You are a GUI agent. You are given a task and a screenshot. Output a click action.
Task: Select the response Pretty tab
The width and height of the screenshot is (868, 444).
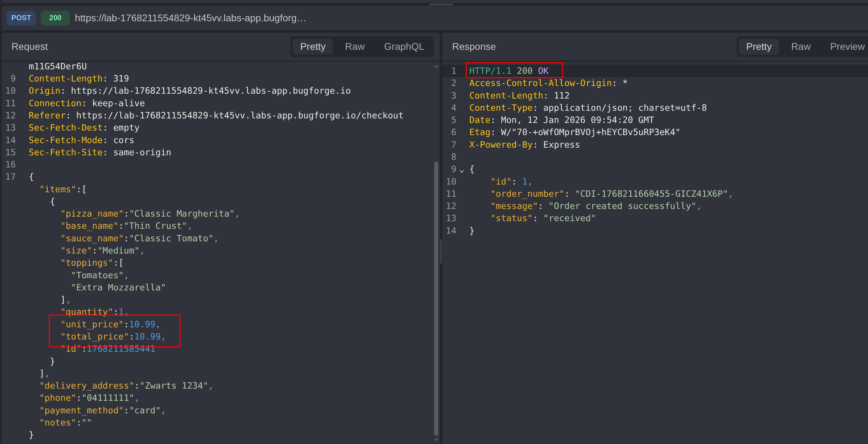coord(759,47)
